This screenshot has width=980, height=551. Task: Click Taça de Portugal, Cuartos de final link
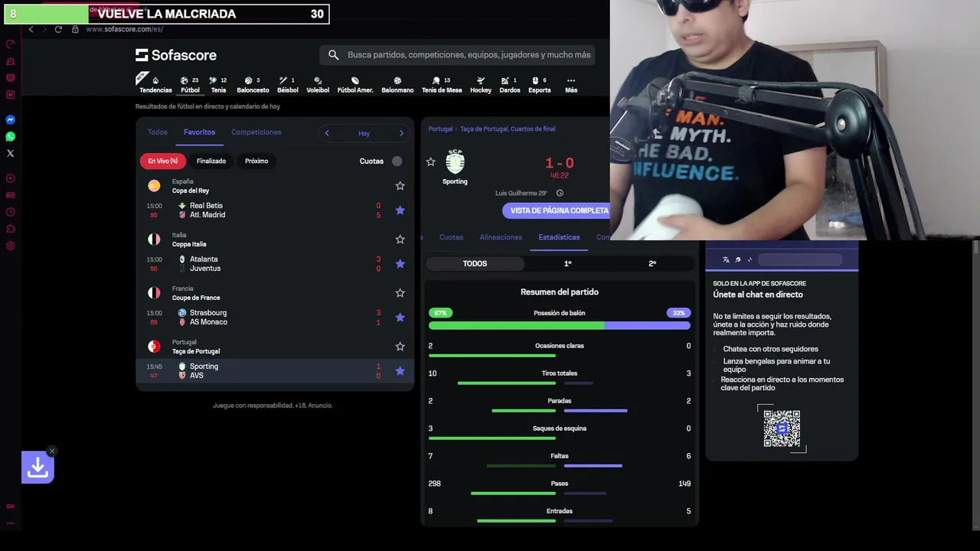(508, 129)
